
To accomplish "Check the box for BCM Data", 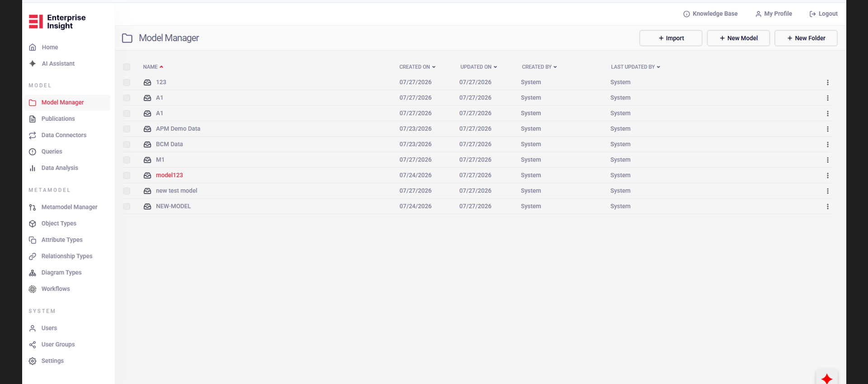I will pyautogui.click(x=127, y=144).
